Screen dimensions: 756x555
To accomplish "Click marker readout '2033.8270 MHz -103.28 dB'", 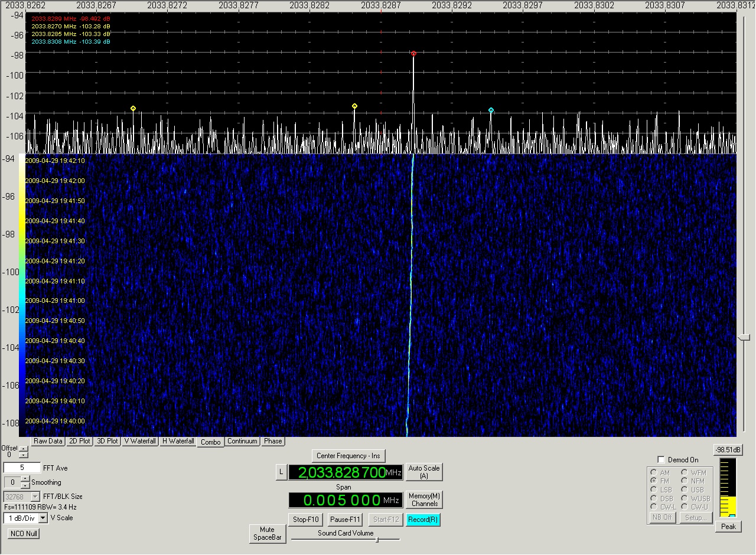I will click(x=71, y=27).
